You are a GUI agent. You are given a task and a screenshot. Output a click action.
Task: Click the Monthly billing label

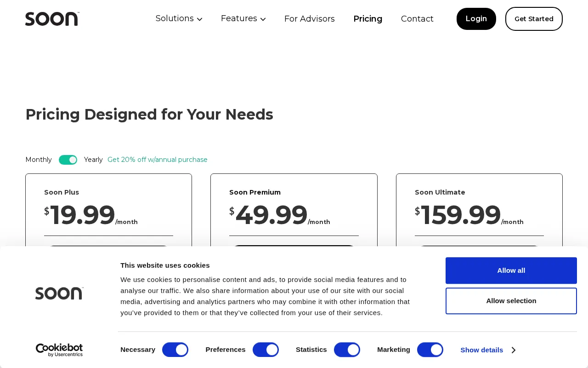[39, 160]
